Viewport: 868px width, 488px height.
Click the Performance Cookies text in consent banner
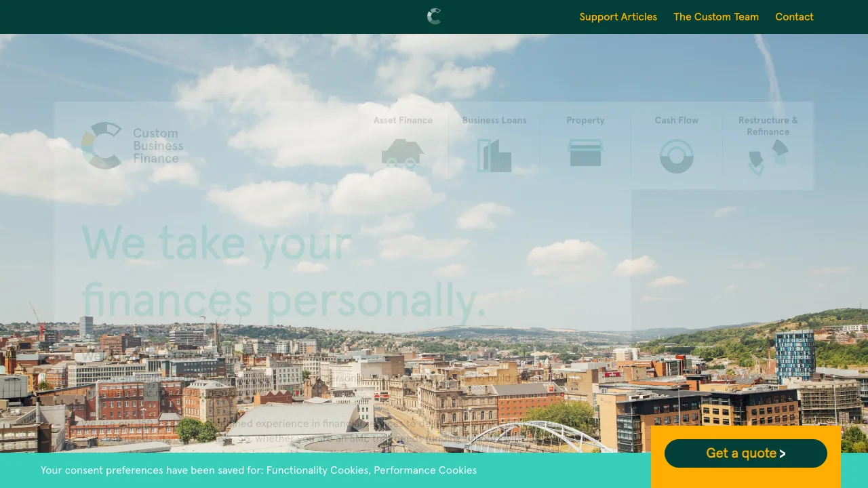425,470
